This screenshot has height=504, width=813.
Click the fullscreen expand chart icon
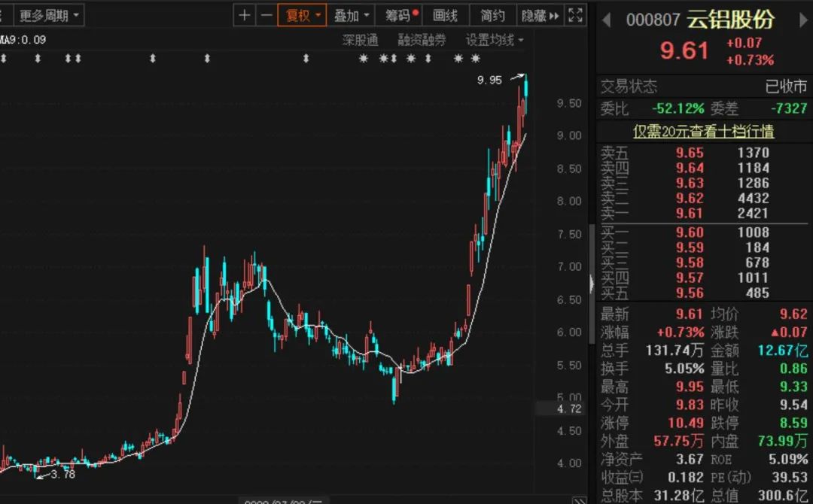575,15
